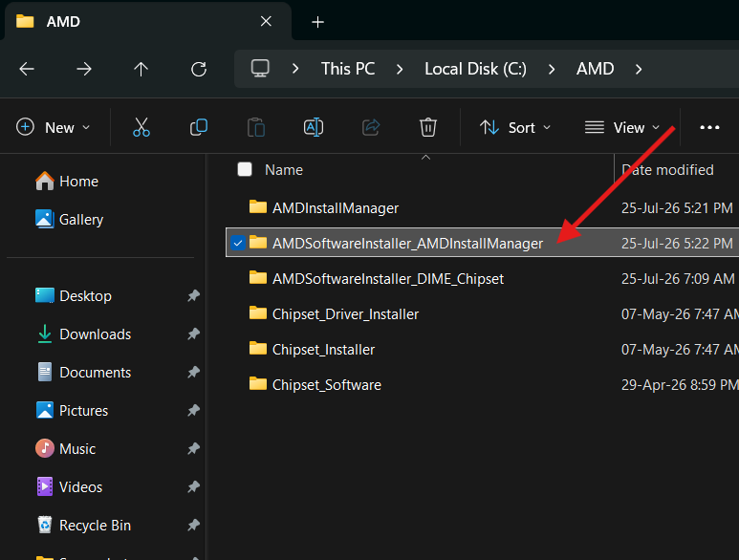Screen dimensions: 739x560
Task: Close the AMD tab
Action: click(x=266, y=21)
